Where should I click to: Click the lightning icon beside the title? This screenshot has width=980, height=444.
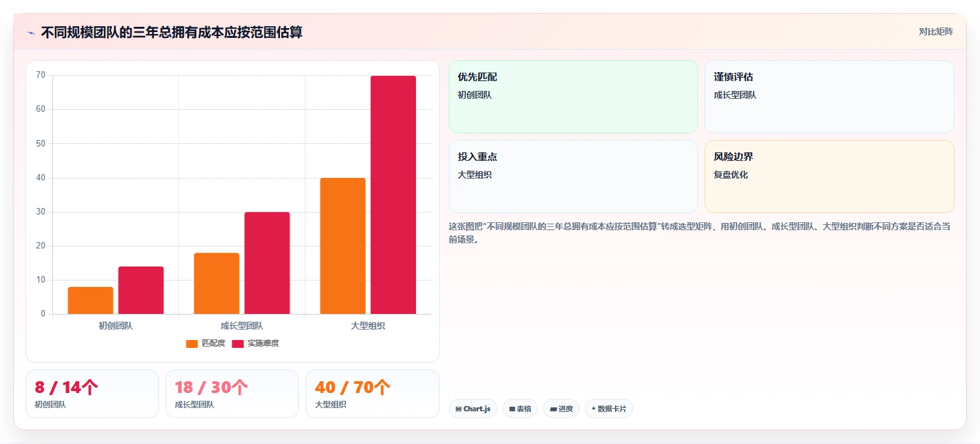[x=31, y=33]
